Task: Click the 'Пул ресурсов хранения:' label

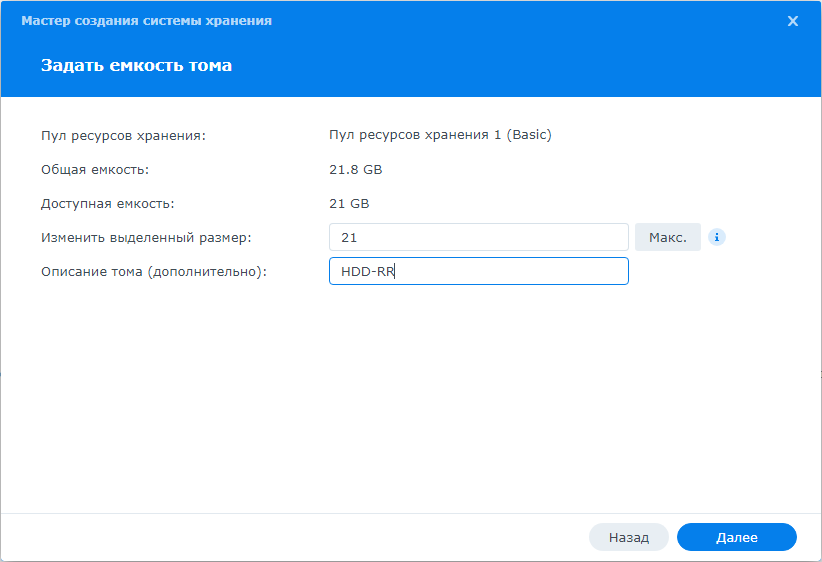Action: point(123,135)
